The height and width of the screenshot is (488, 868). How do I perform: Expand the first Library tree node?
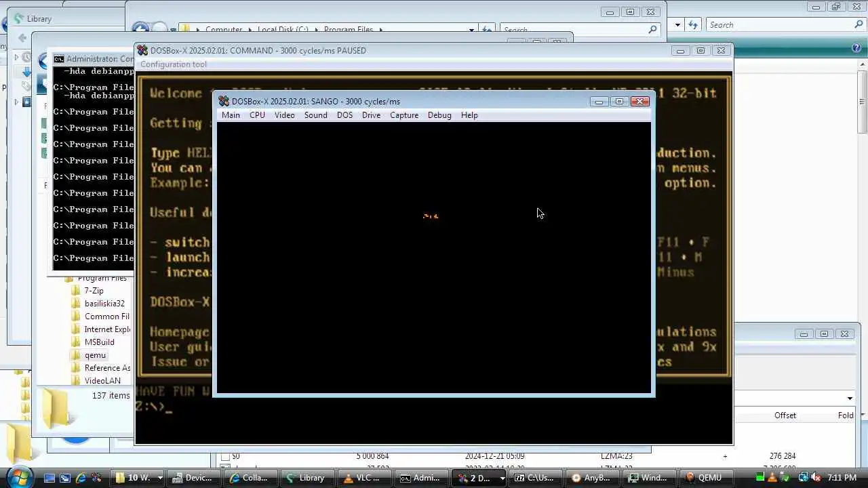pos(17,58)
